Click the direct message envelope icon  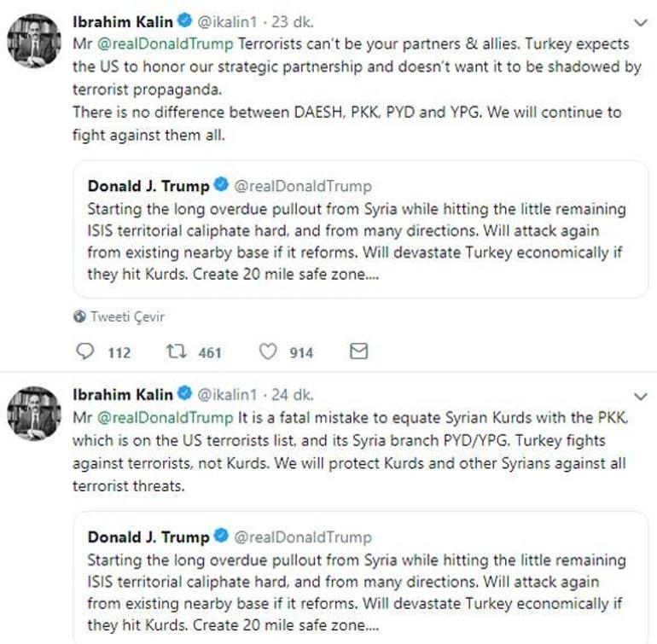tap(358, 351)
